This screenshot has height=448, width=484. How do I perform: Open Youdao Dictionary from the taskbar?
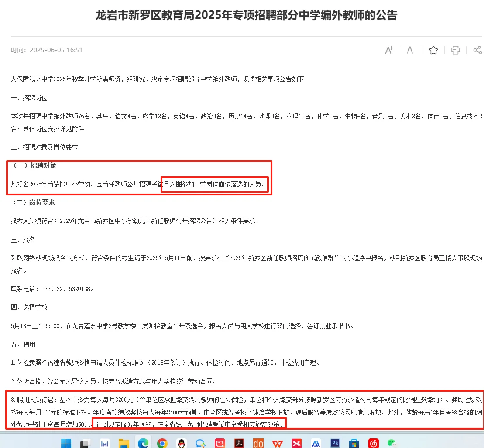click(258, 443)
